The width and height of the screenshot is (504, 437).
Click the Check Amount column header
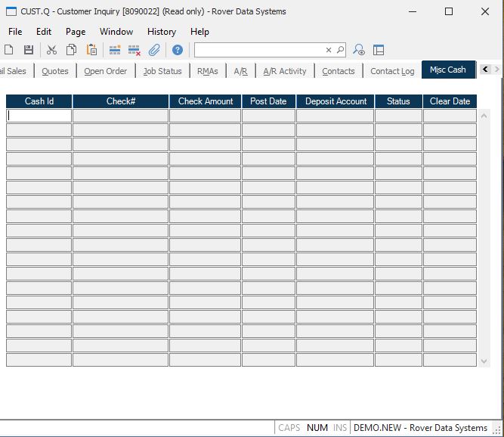(x=206, y=101)
